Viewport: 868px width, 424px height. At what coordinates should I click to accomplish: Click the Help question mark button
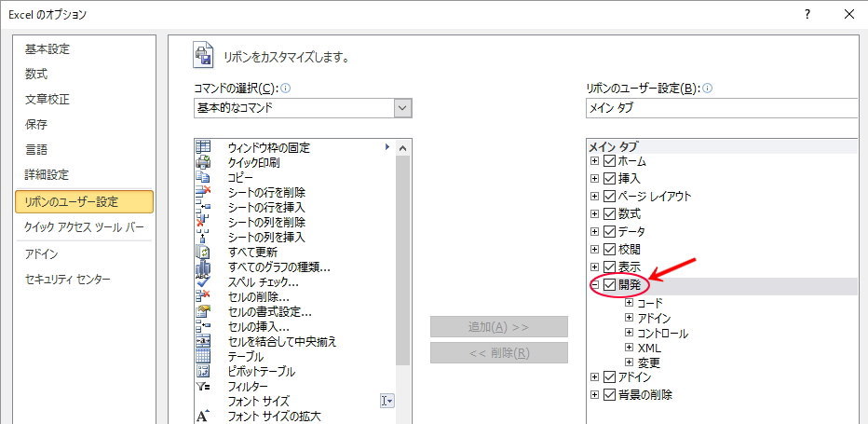point(807,14)
